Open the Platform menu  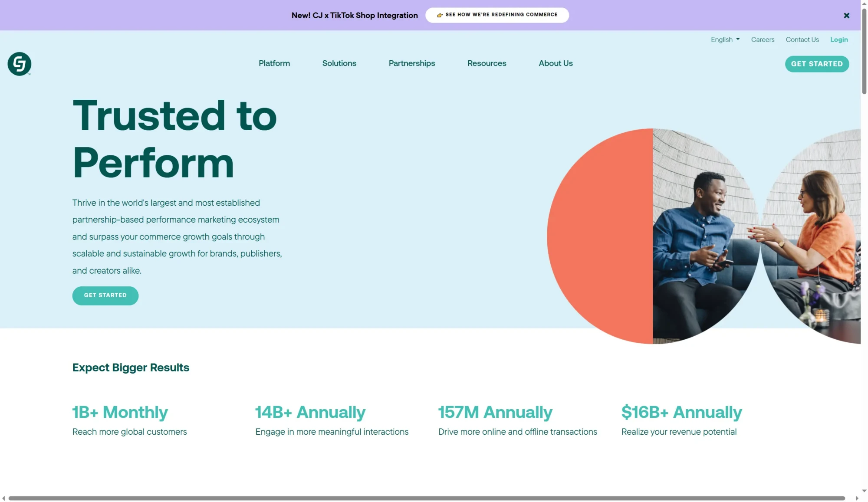click(274, 63)
